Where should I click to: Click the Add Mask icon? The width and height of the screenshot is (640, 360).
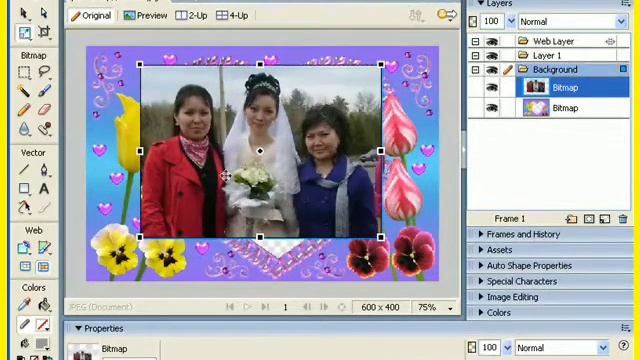[x=589, y=219]
